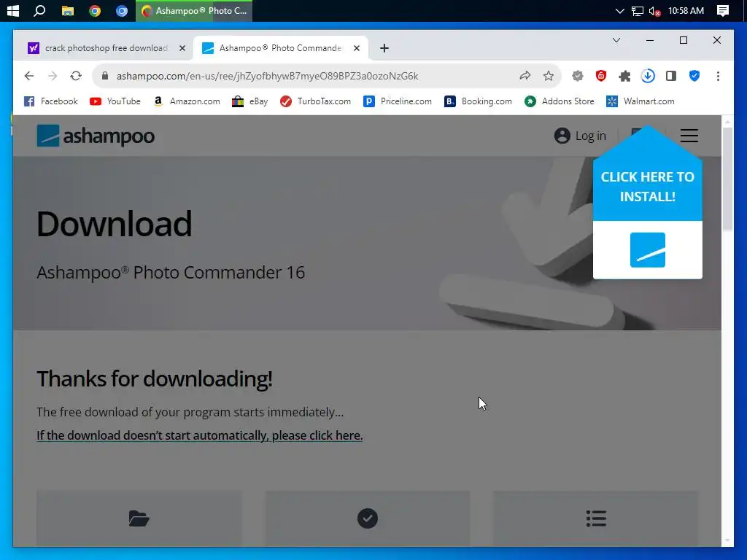The image size is (747, 560).
Task: Close the crack photoshop free download tab
Action: [182, 48]
